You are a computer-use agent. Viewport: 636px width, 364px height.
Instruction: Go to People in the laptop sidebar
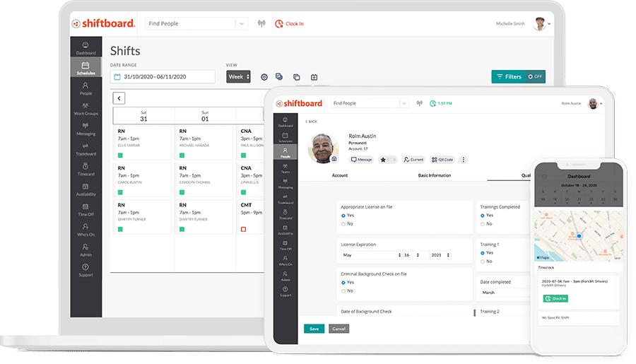click(86, 88)
